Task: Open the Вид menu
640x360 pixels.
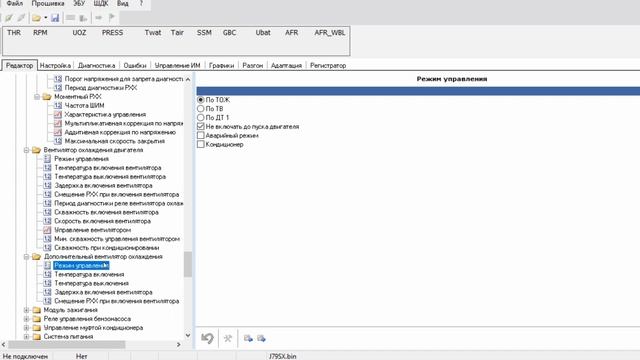Action: coord(123,4)
